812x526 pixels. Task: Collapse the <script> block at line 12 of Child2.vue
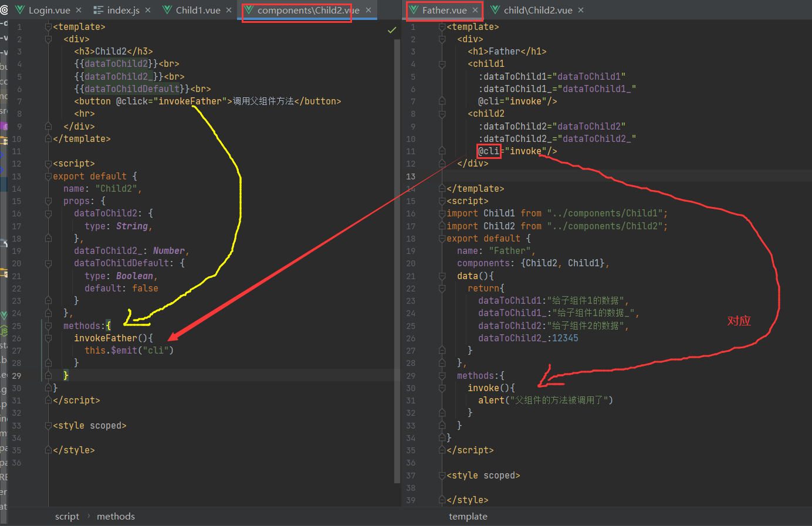[49, 164]
